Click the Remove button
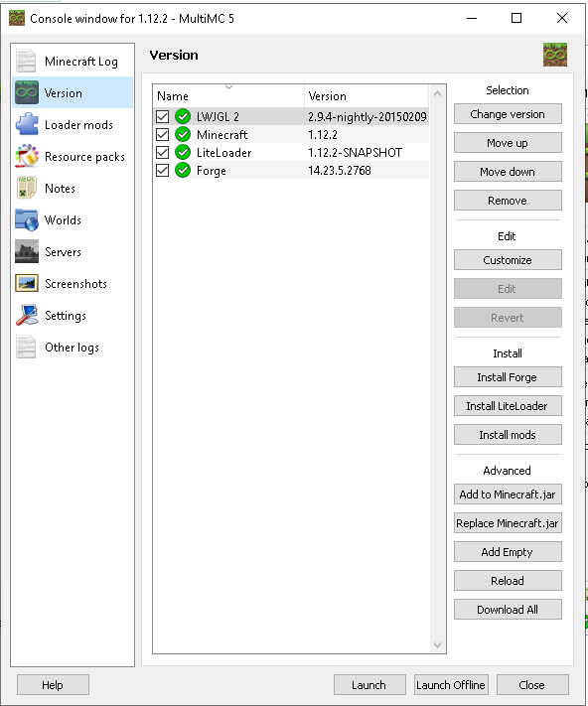The width and height of the screenshot is (588, 706). tap(508, 201)
